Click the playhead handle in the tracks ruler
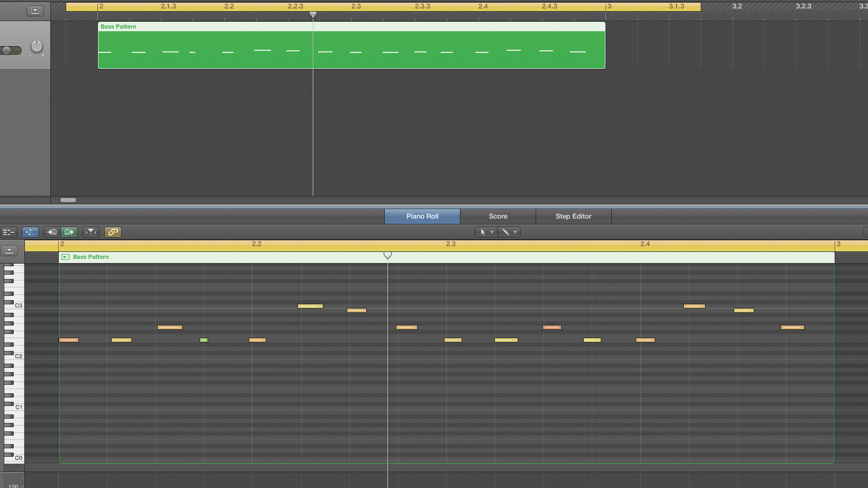Viewport: 868px width, 488px height. (x=313, y=15)
